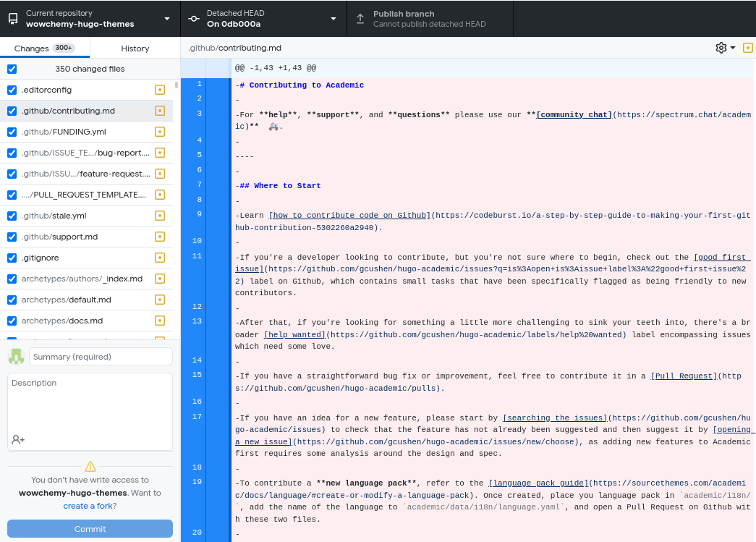Click the .github/contributing.md path in diff header
Image resolution: width=756 pixels, height=542 pixels.
235,48
